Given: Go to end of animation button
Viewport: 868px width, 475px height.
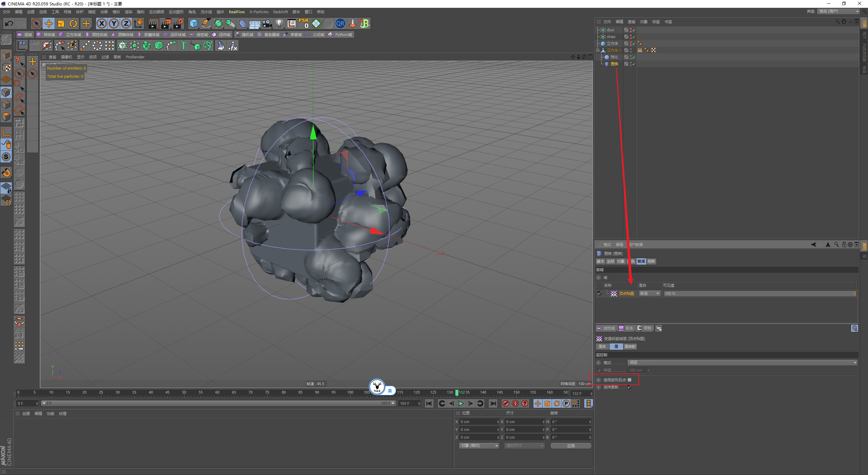Looking at the screenshot, I should point(493,403).
